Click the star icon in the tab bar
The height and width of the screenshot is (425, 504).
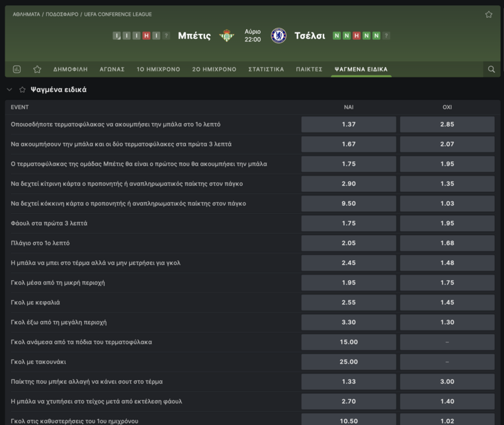point(37,69)
